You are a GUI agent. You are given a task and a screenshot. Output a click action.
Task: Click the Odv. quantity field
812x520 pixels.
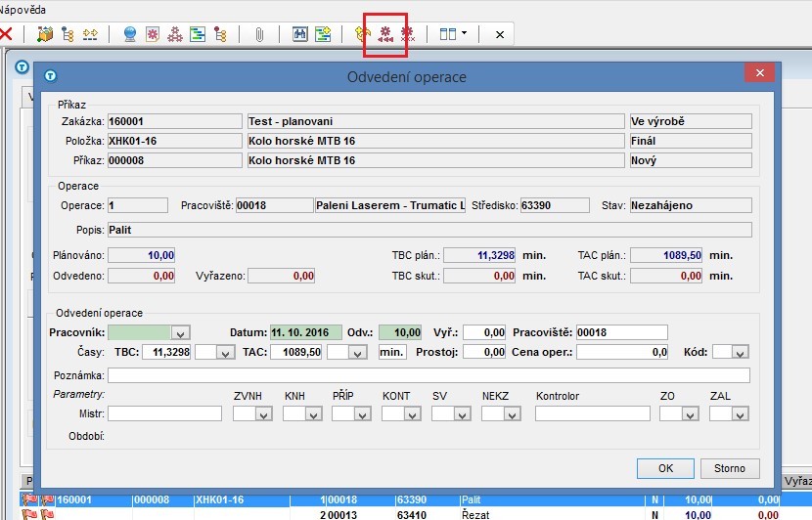(x=400, y=332)
